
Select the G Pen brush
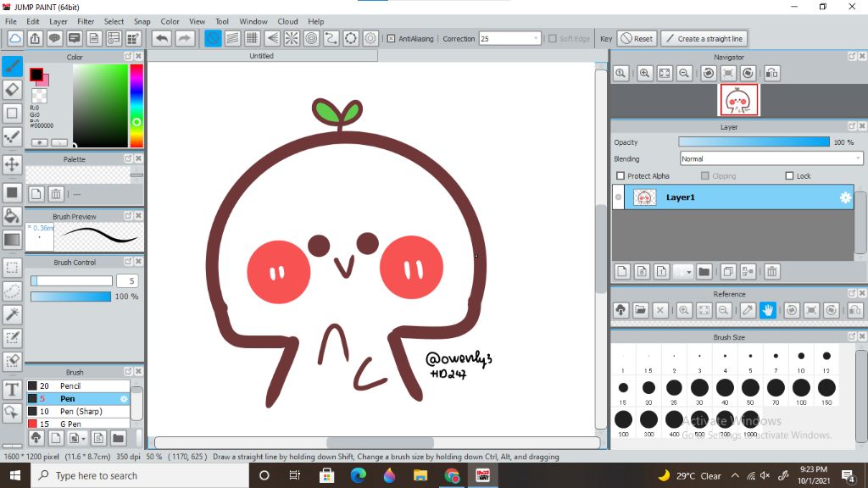78,424
